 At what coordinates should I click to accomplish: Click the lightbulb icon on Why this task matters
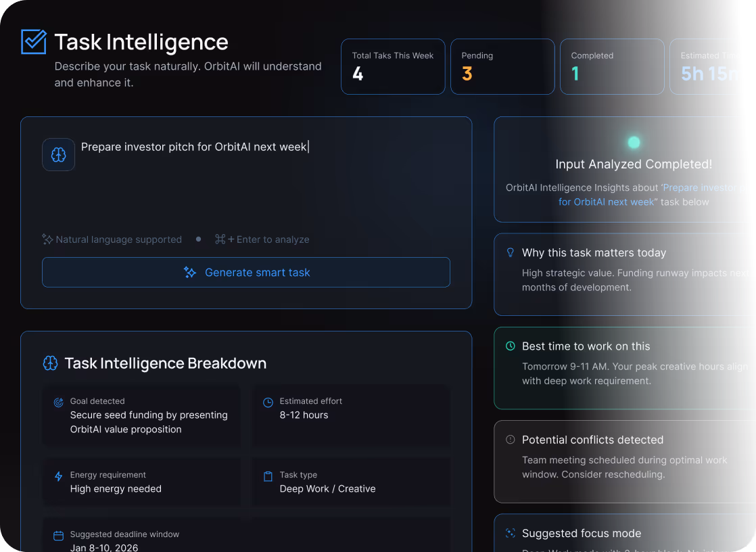tap(511, 252)
